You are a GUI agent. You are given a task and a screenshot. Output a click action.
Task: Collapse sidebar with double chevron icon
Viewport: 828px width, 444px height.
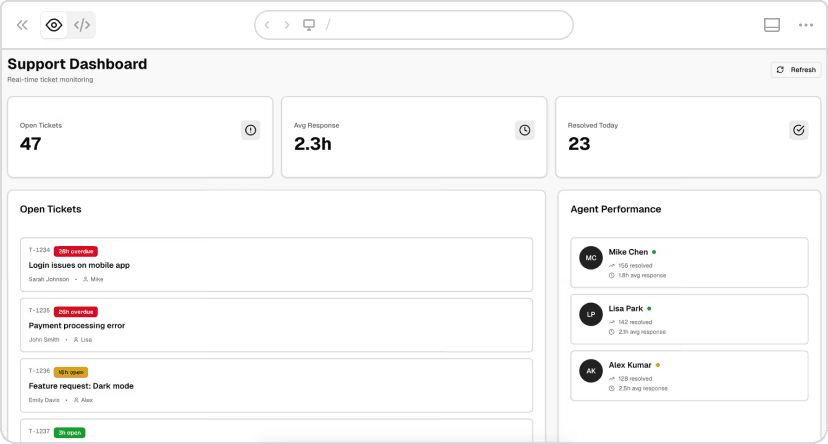coord(22,25)
